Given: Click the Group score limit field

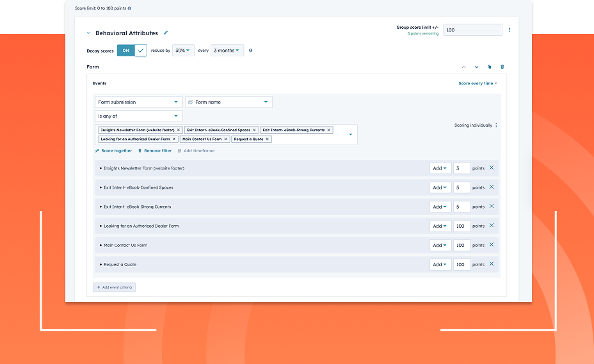Looking at the screenshot, I should click(x=472, y=30).
